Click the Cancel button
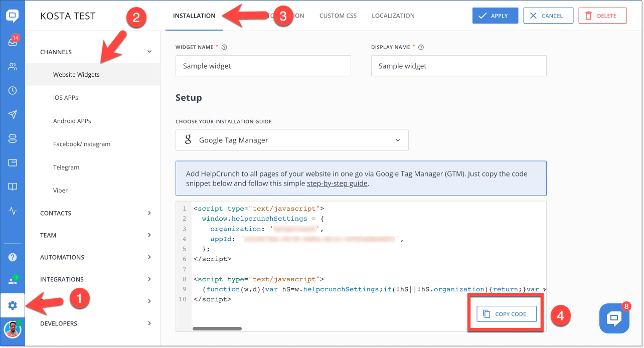The width and height of the screenshot is (644, 348). point(548,16)
